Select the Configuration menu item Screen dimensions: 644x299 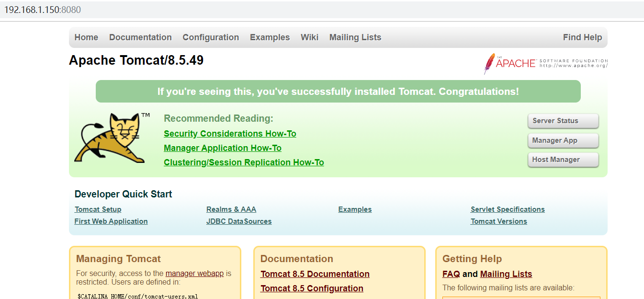coord(211,37)
